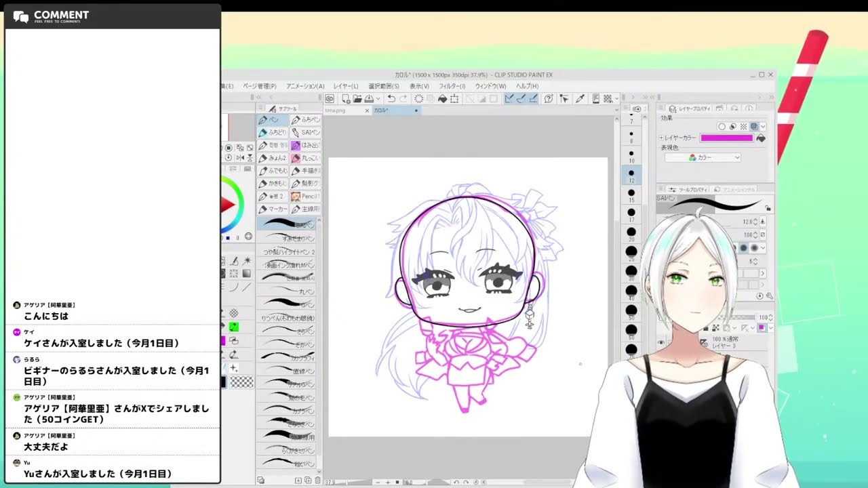Viewport: 868px width, 488px height.
Task: Select transparent color checker swatch
Action: pos(242,382)
